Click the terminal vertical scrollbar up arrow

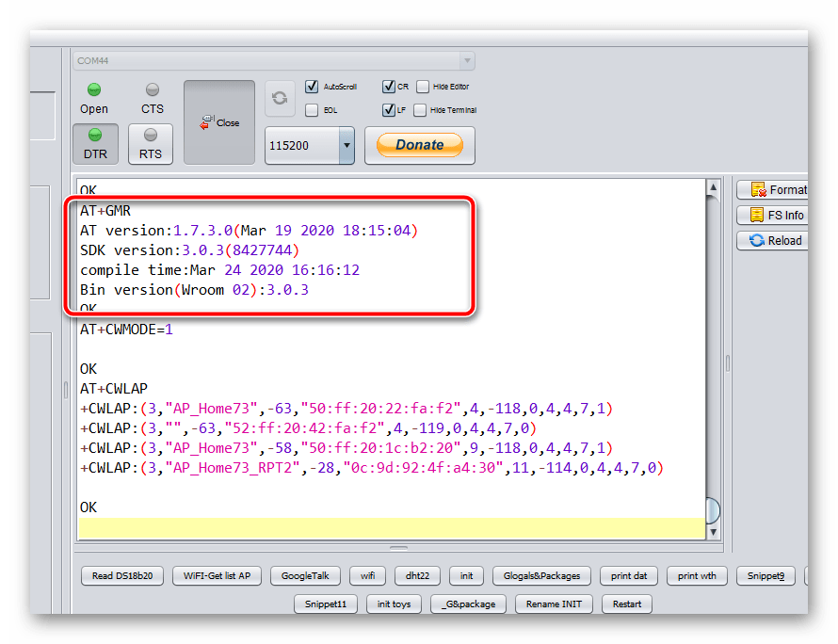[x=713, y=187]
